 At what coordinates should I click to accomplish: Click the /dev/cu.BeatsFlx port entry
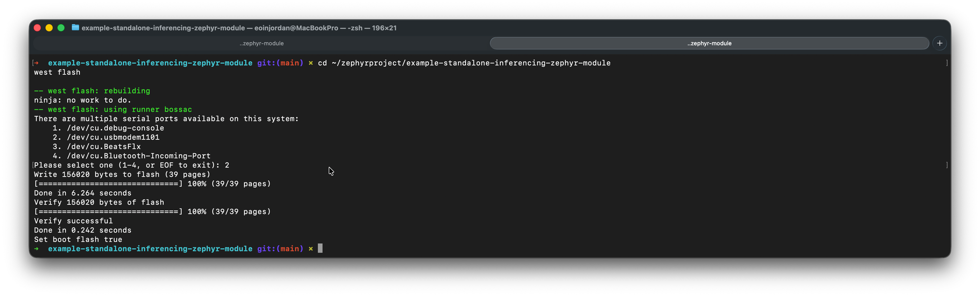(103, 147)
